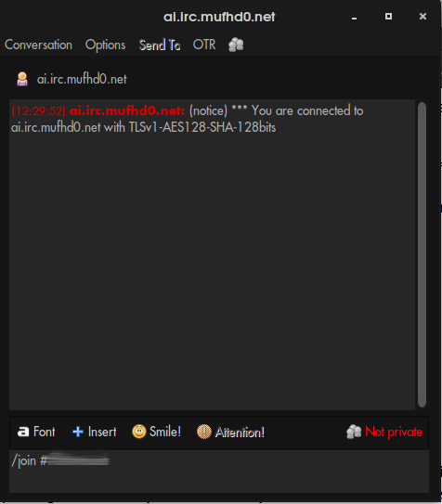Click the conversation vertical scrollbar
The image size is (442, 504).
(x=422, y=254)
